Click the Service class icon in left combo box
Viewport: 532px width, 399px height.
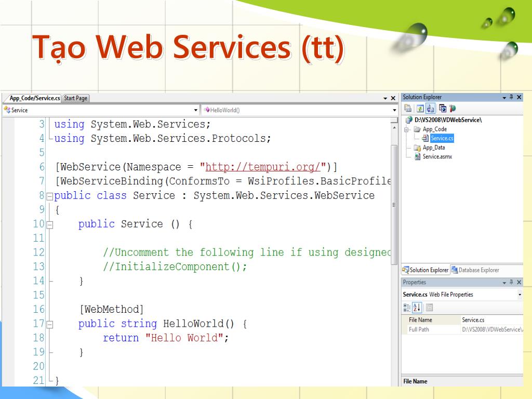(7, 110)
